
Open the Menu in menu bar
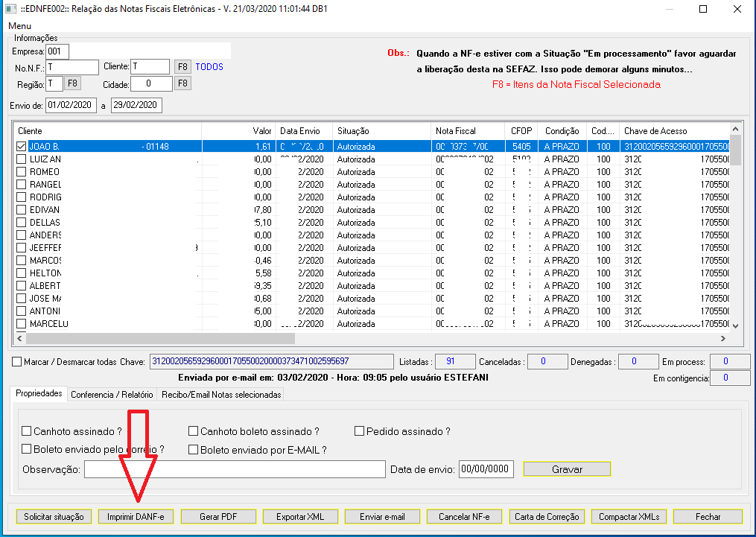tap(20, 26)
